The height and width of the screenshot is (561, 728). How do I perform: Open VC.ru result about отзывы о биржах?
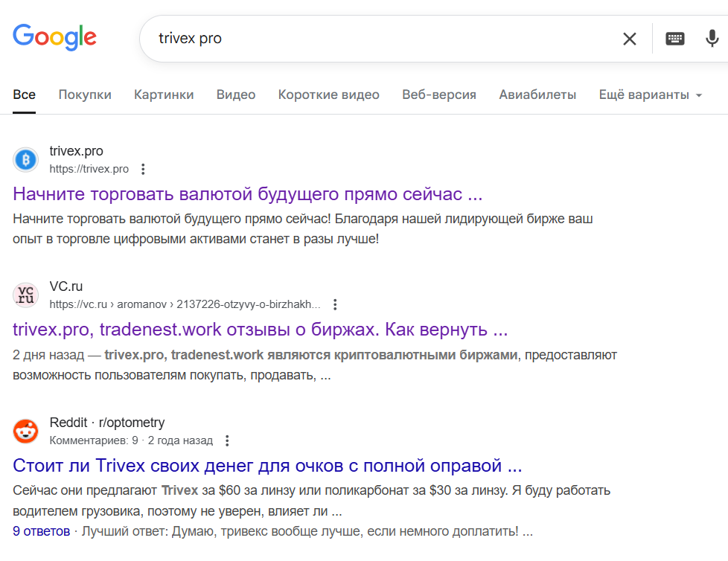point(260,330)
